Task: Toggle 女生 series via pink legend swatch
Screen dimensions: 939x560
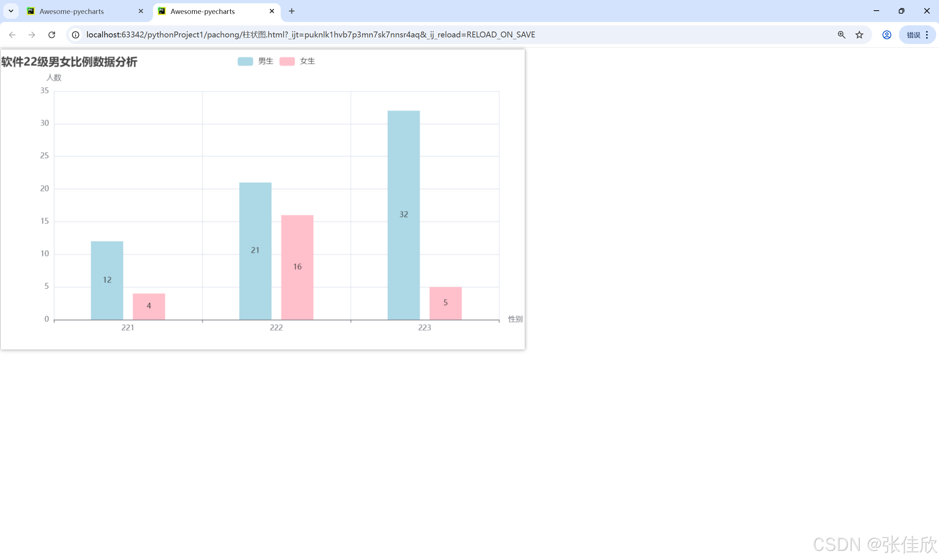Action: tap(287, 61)
